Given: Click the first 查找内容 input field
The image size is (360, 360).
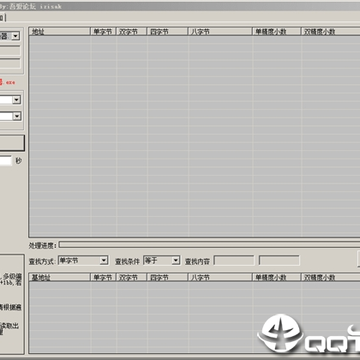Looking at the screenshot, I should [234, 260].
